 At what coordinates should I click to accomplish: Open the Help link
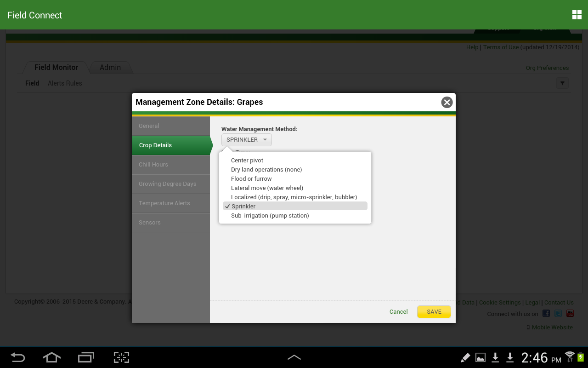[x=472, y=47]
